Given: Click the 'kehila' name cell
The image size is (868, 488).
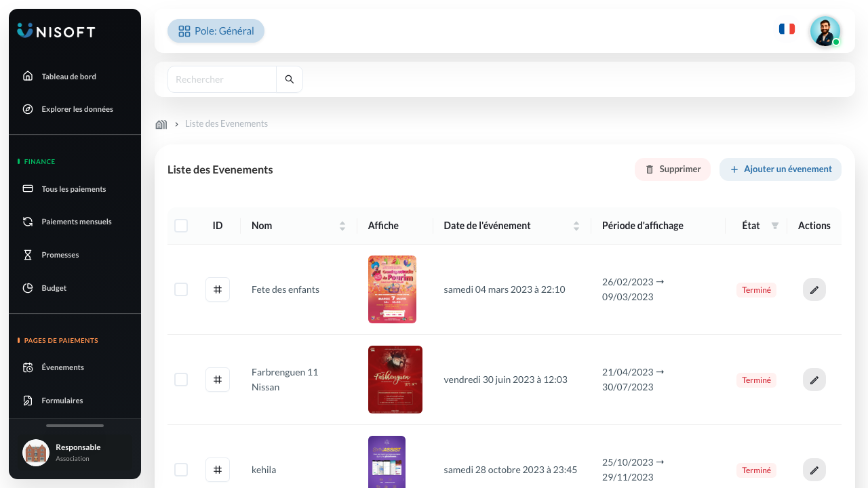Looking at the screenshot, I should tap(264, 470).
